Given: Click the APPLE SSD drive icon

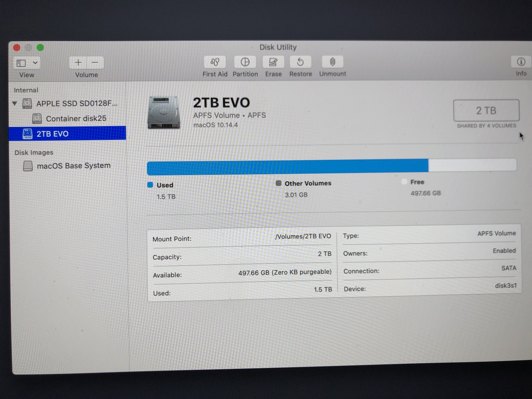Looking at the screenshot, I should 27,103.
